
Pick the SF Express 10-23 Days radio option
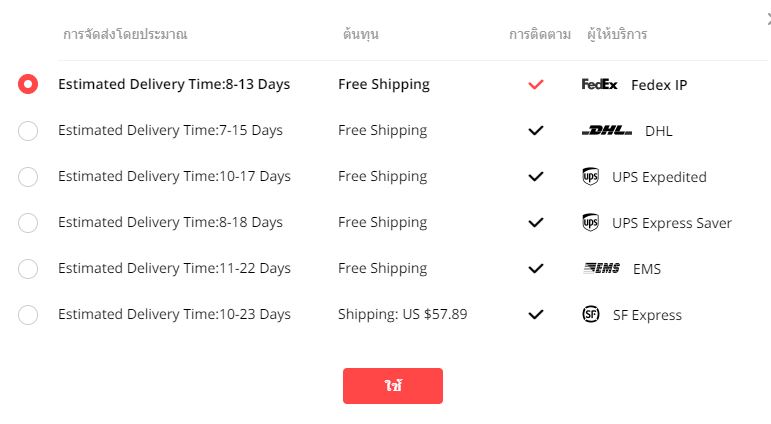tap(28, 315)
